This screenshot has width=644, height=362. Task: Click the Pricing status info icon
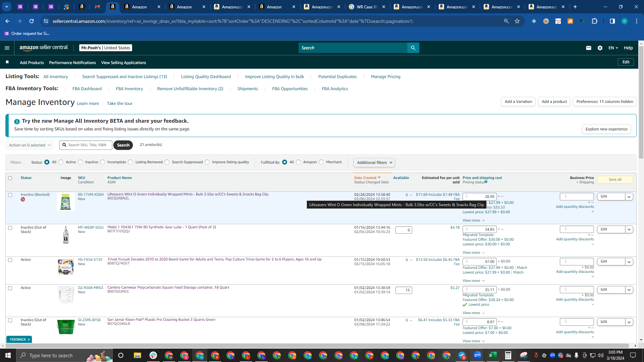[486, 182]
